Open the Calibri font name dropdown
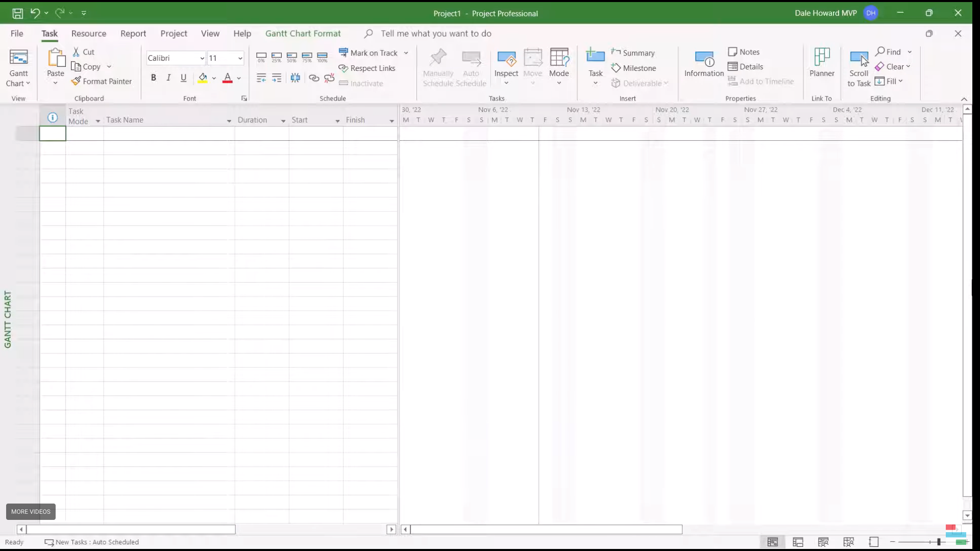Screen dimensions: 980x551 pyautogui.click(x=202, y=58)
